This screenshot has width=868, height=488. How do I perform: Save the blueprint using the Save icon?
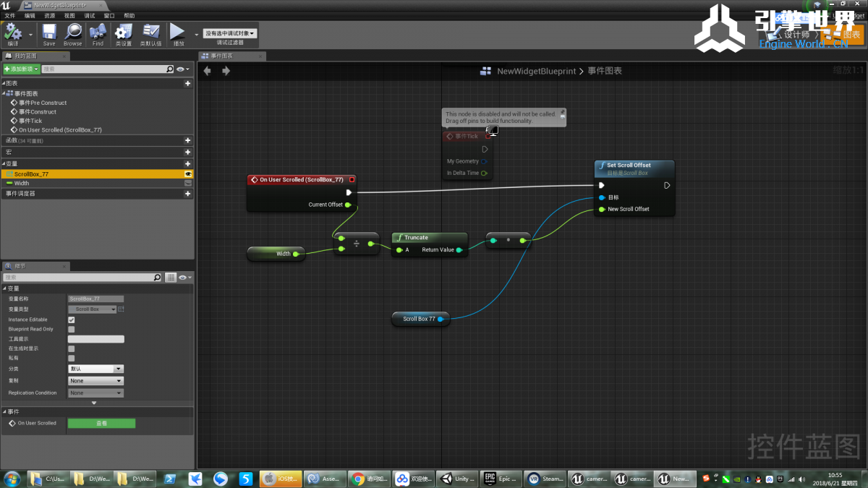point(49,34)
